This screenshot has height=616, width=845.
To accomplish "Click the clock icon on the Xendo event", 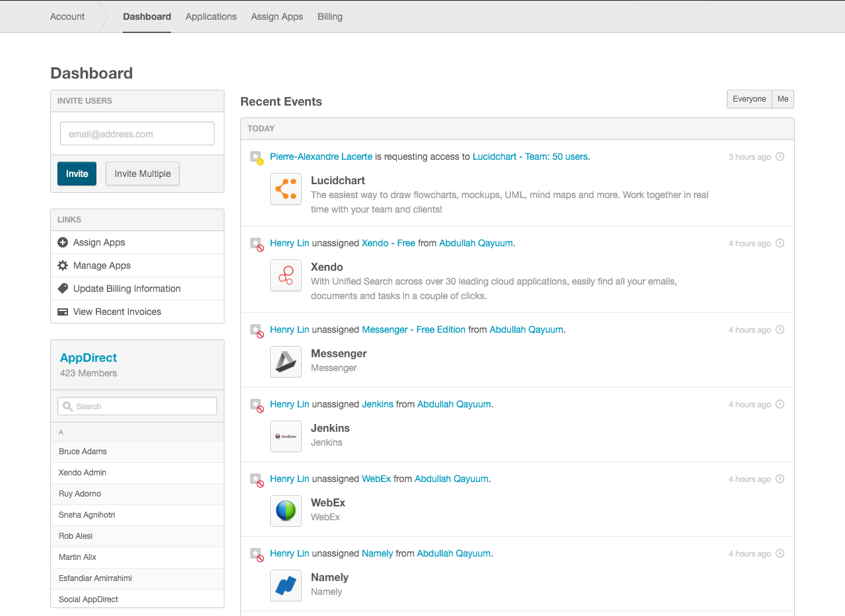I will (780, 243).
